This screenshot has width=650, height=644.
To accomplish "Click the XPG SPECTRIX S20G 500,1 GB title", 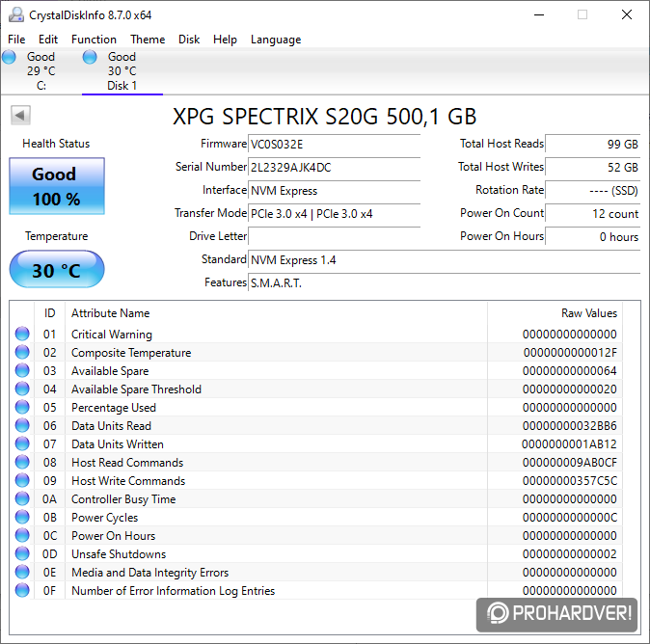I will 325,117.
